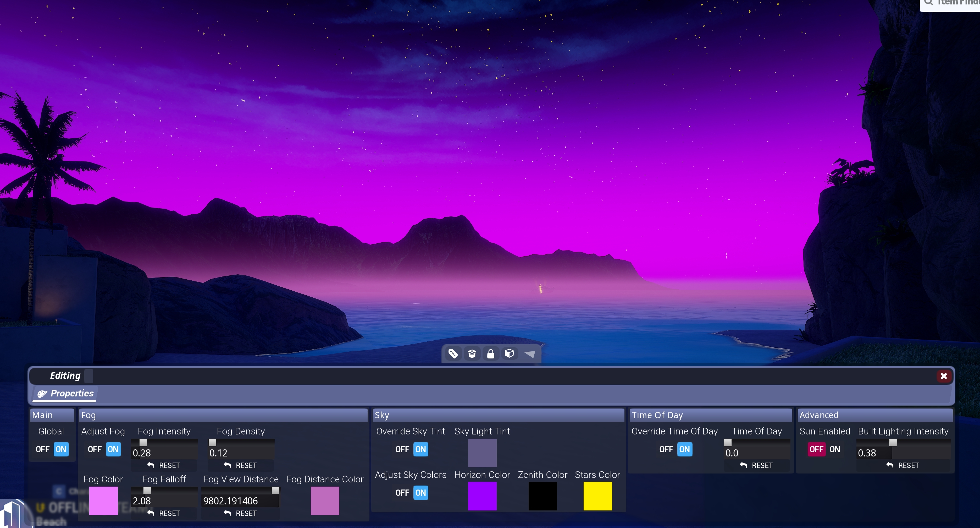Image resolution: width=980 pixels, height=528 pixels.
Task: Open the Fog Distance Color swatch
Action: (x=324, y=500)
